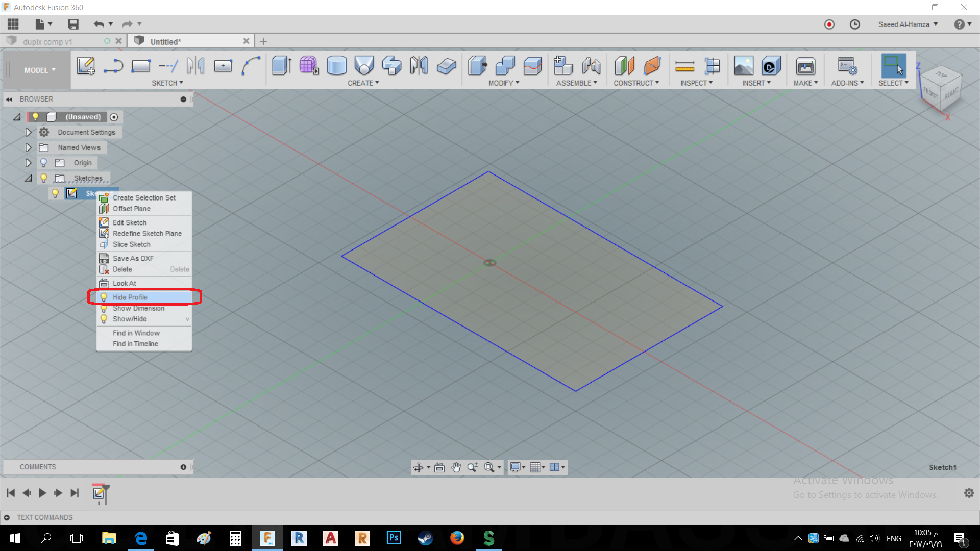
Task: Select the Measure tool under Inspect
Action: pyautogui.click(x=684, y=66)
